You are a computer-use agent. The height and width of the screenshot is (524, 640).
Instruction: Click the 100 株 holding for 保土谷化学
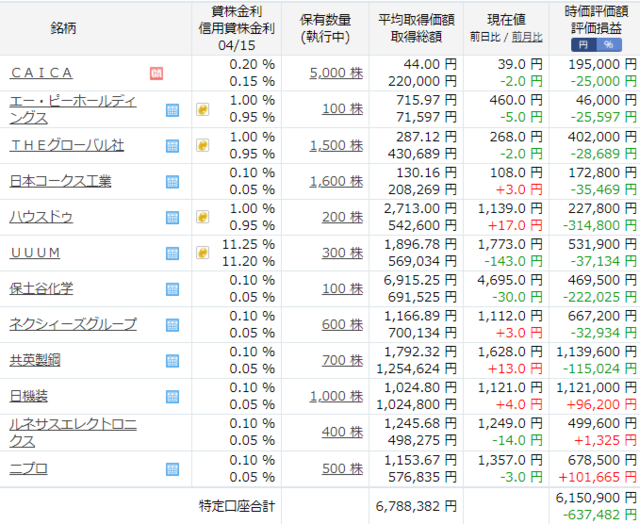coord(342,289)
